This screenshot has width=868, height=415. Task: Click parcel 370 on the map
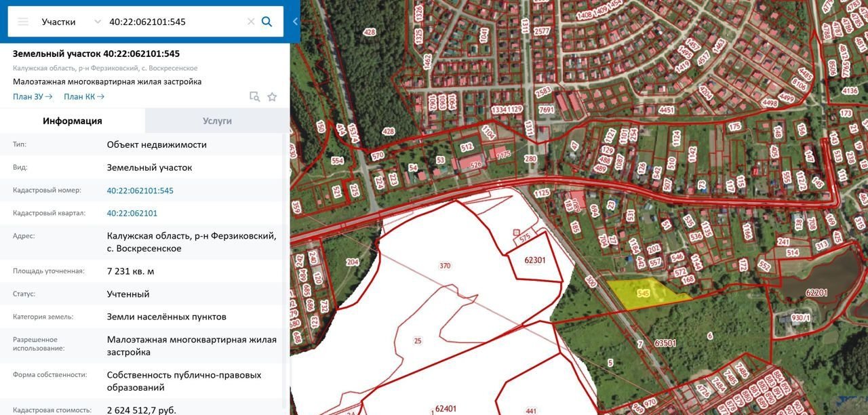coord(445,265)
